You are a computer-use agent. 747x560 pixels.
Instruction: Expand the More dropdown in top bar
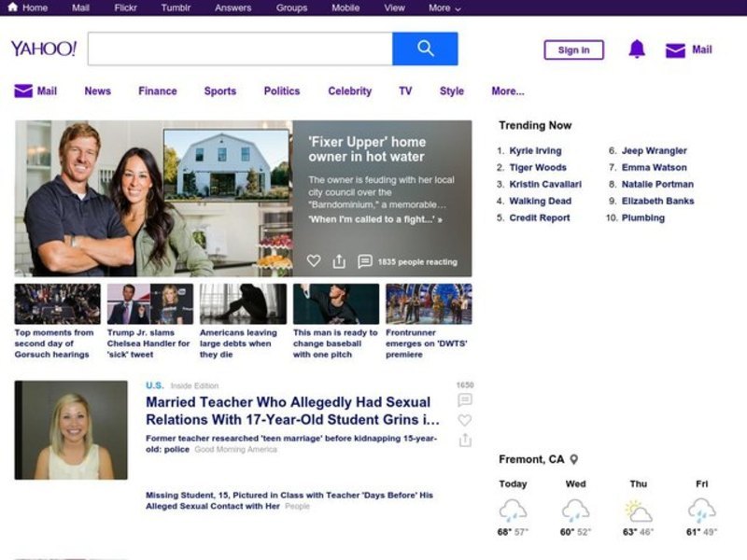tap(444, 7)
